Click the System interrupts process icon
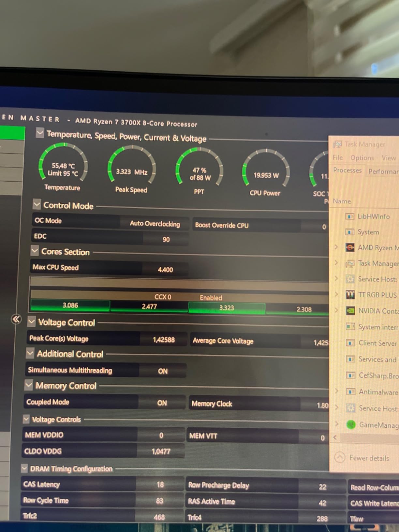 pyautogui.click(x=350, y=326)
